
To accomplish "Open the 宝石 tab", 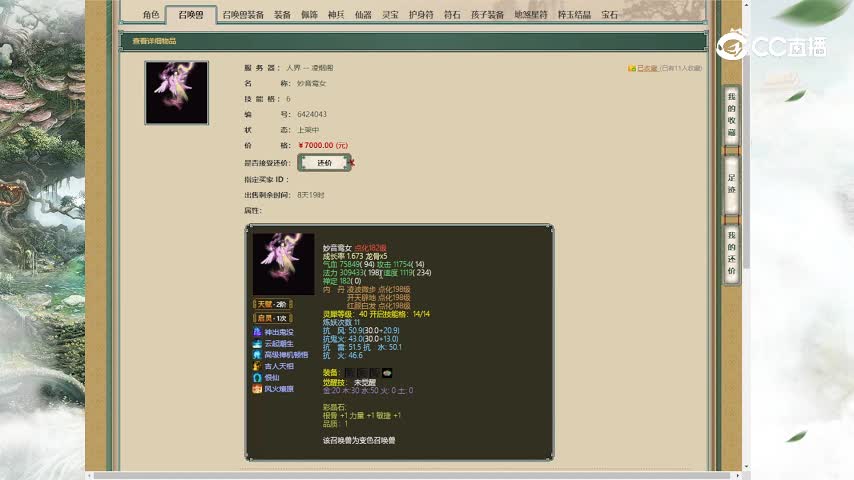I will click(609, 15).
